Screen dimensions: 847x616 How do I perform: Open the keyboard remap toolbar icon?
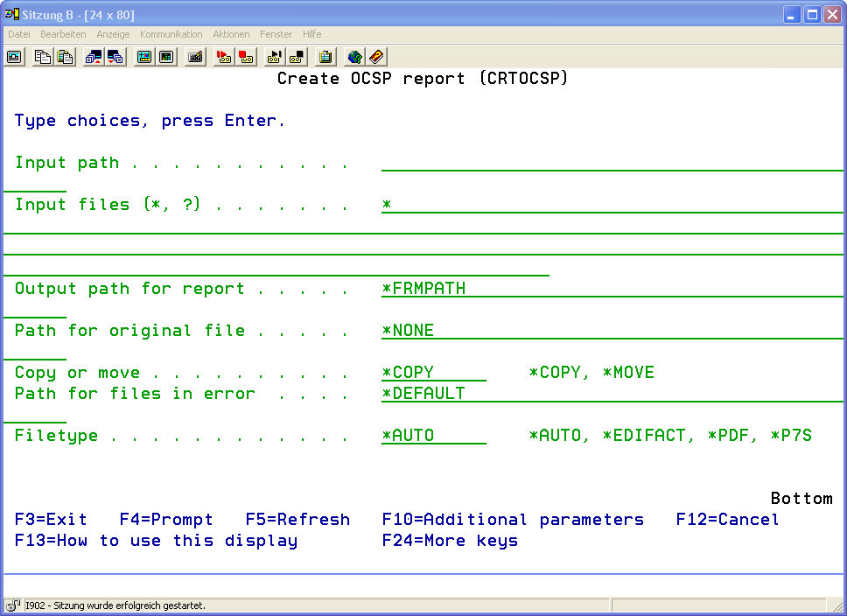(x=195, y=57)
